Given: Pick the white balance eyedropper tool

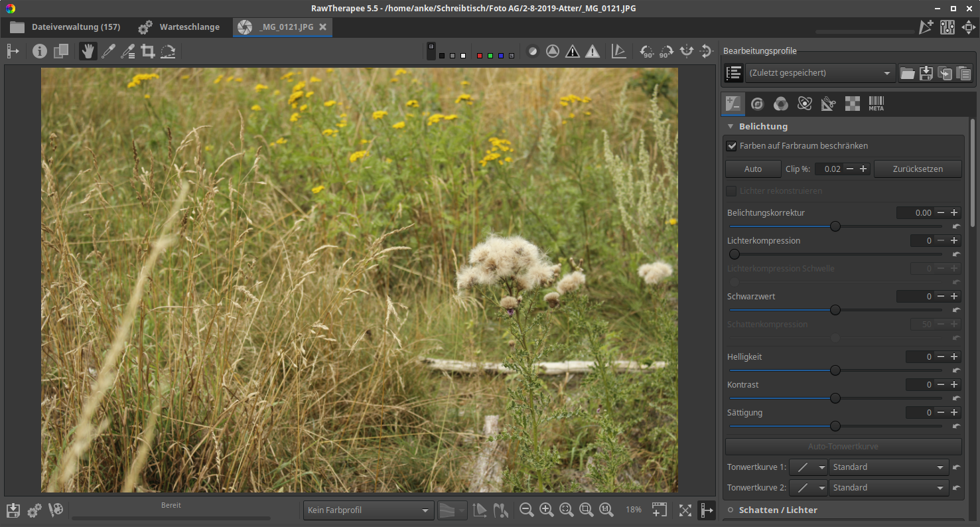Looking at the screenshot, I should point(107,51).
